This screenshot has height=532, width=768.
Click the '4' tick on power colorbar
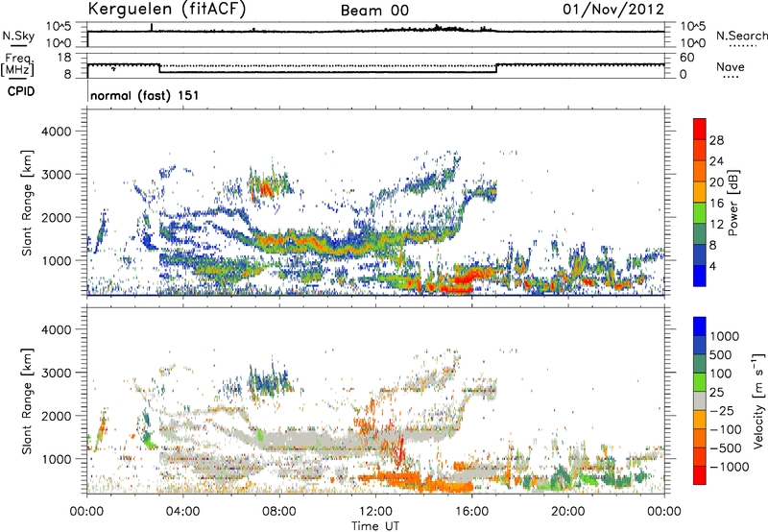point(712,267)
